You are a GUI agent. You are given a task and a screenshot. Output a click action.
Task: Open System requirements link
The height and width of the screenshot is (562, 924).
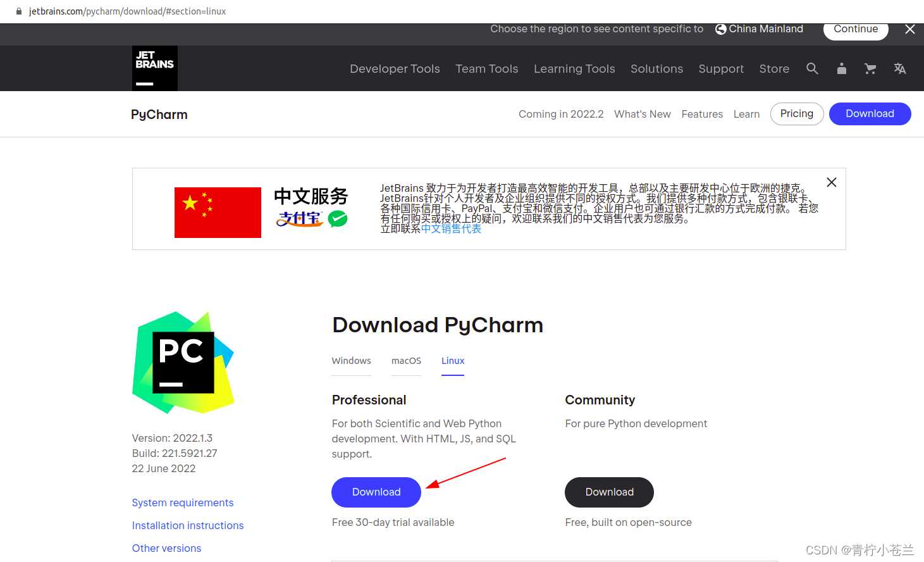click(x=183, y=503)
